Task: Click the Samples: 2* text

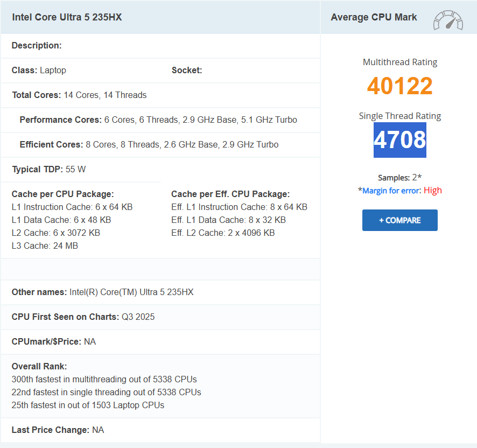Action: (399, 178)
